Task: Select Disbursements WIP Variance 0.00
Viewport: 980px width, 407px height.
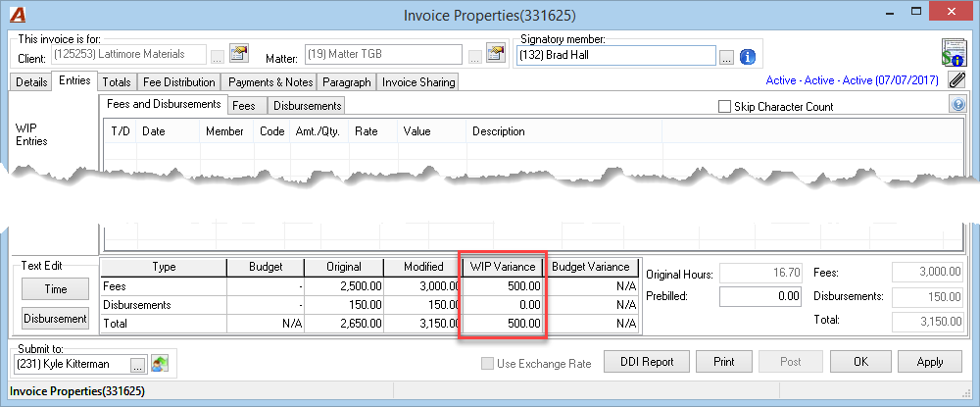Action: coord(503,305)
